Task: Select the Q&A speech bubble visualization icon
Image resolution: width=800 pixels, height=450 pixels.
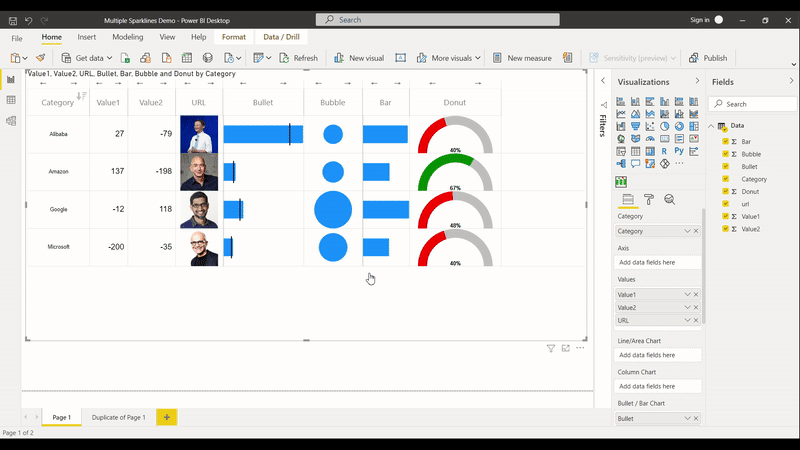Action: point(635,163)
